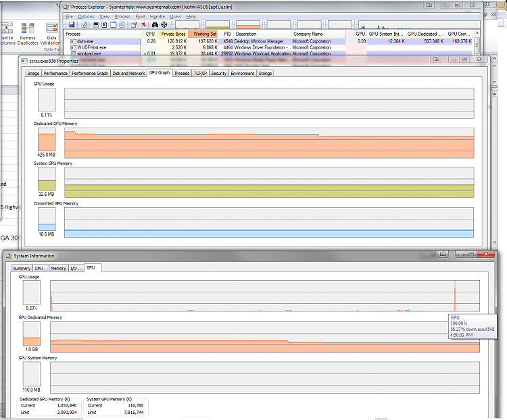Click the blue GPU mini graph in toolbar
Screen dimensions: 507x420
418,25
